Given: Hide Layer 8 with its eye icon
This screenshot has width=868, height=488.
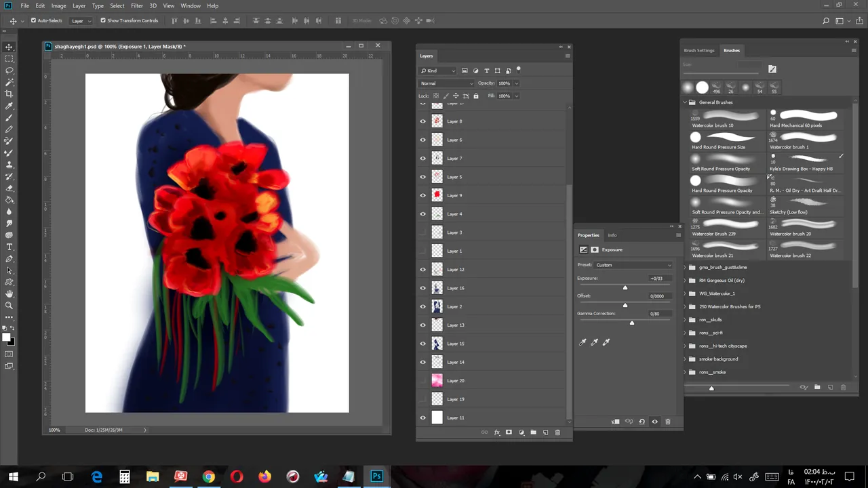Looking at the screenshot, I should point(423,121).
